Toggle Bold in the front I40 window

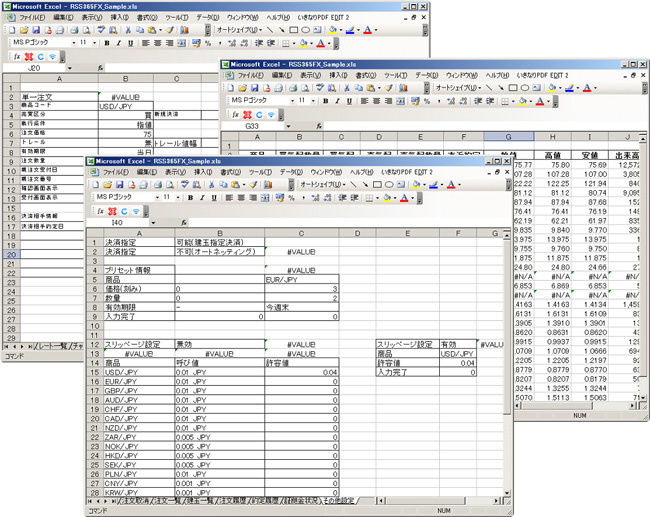(190, 198)
